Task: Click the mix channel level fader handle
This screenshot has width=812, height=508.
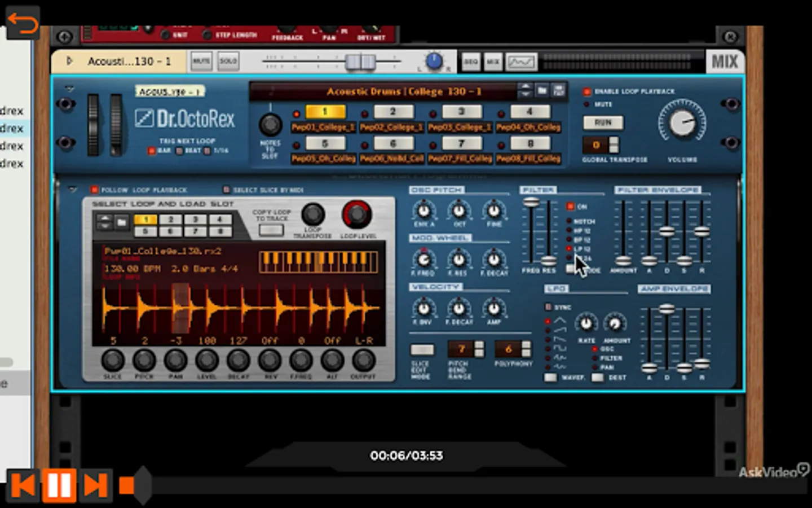Action: tap(360, 61)
